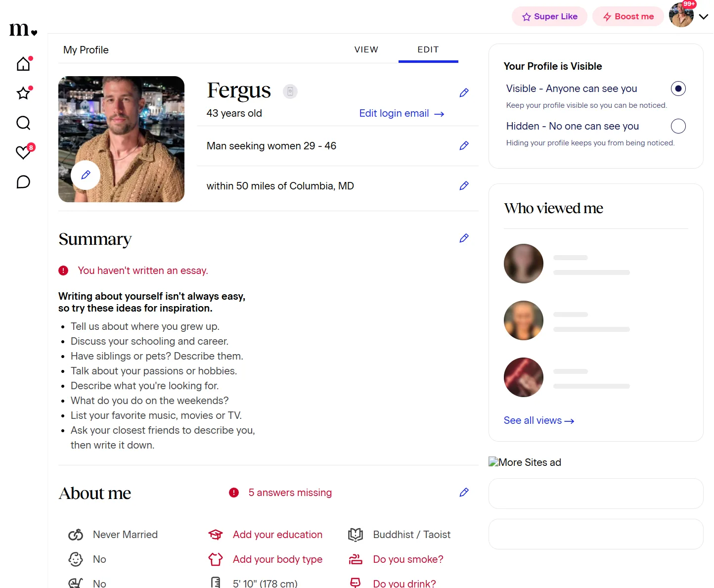
Task: Click the smoking icon
Action: pos(356,559)
